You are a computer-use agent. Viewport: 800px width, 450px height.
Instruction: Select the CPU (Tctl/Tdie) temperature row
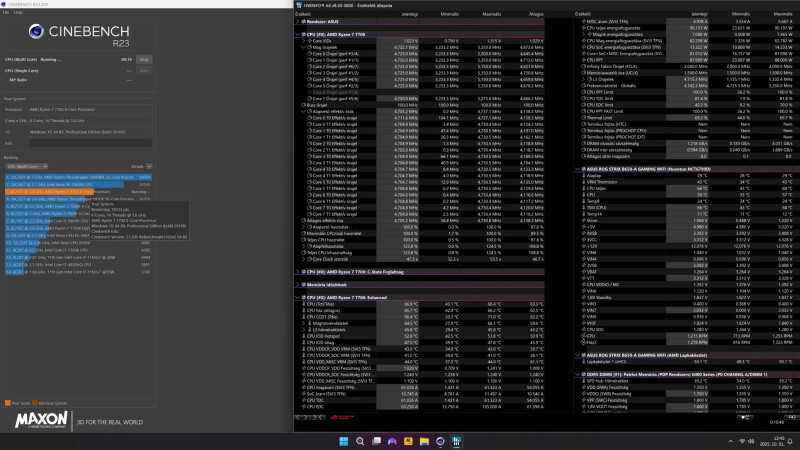click(419, 304)
